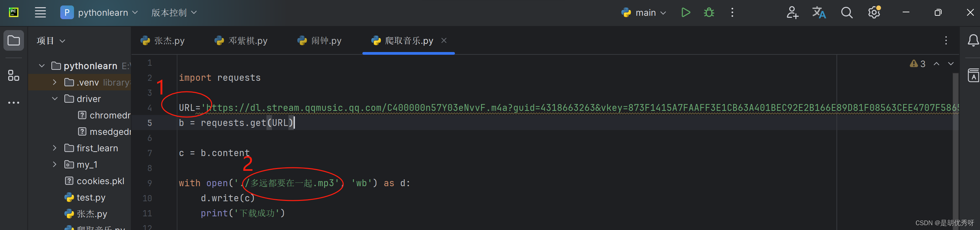Show more tool windows ellipsis
Screen dimensions: 980x230
(x=14, y=103)
